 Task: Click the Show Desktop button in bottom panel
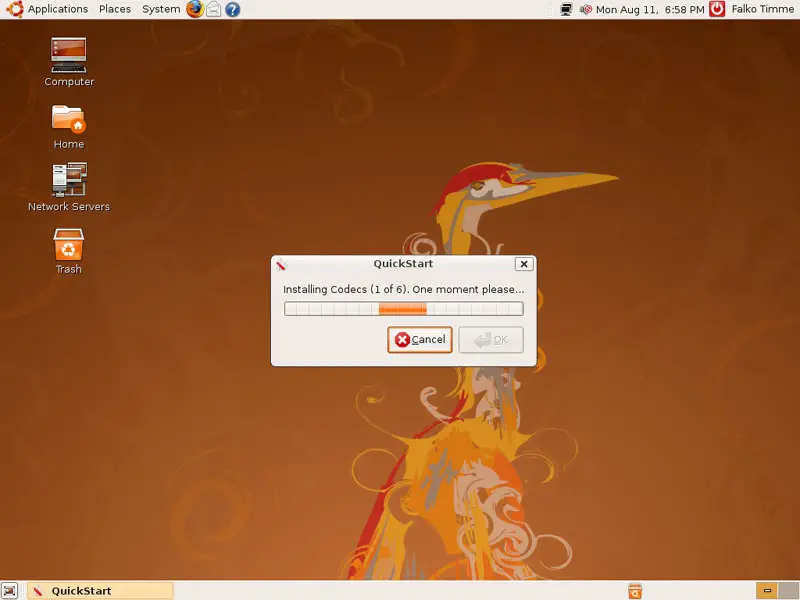(x=9, y=591)
